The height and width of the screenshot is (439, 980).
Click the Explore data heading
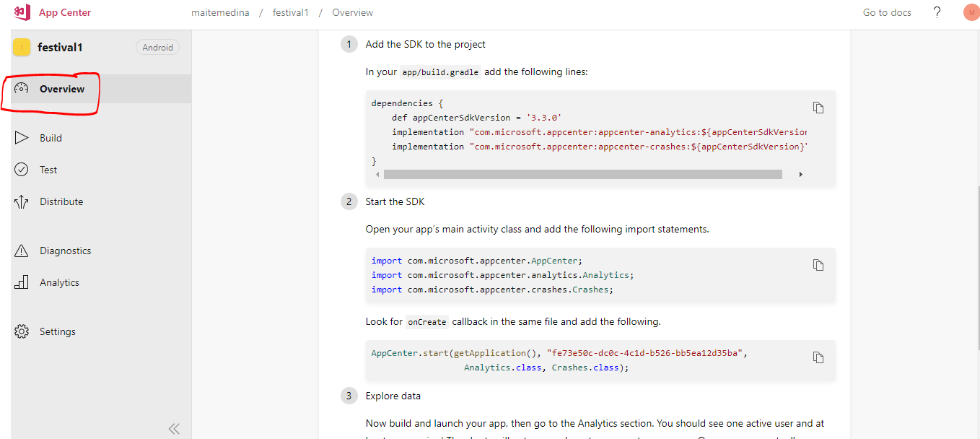tap(393, 396)
